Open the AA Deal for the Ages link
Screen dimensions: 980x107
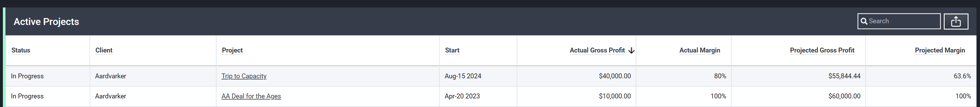coord(251,96)
